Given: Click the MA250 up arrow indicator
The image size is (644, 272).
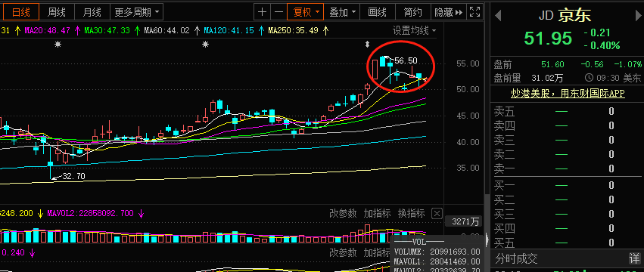Looking at the screenshot, I should click(326, 30).
